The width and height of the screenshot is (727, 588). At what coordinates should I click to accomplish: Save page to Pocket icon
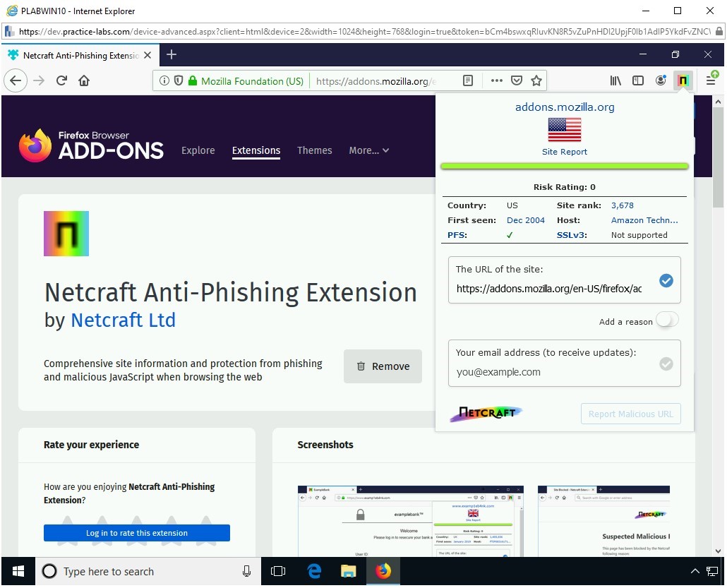(517, 80)
